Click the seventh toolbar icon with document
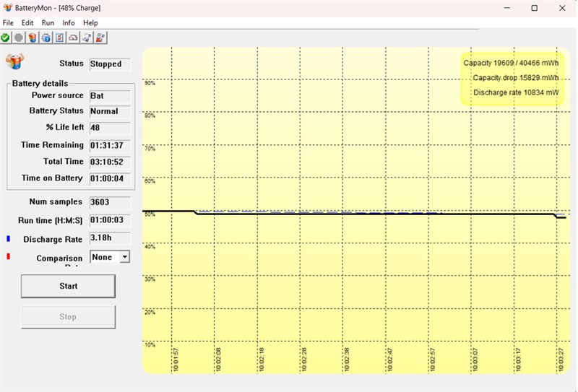 [x=87, y=38]
